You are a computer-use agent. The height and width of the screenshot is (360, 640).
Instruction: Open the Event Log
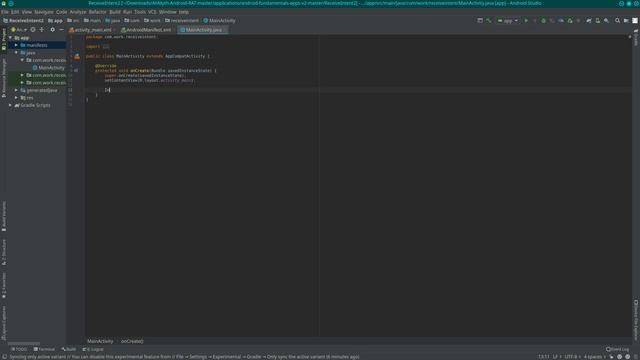618,349
